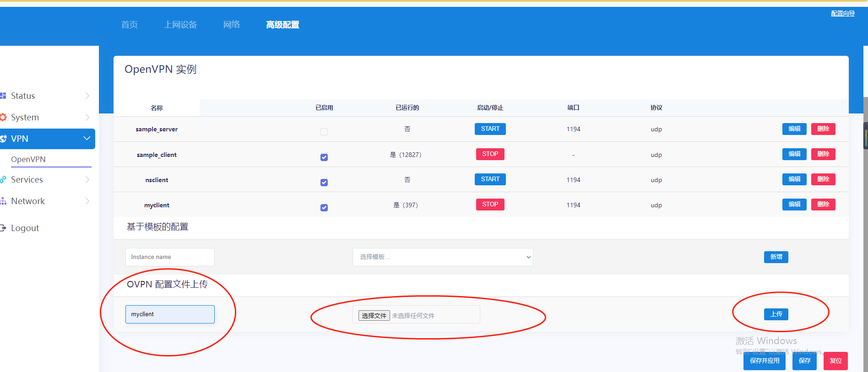This screenshot has height=372, width=868.
Task: Click the Network sidebar icon
Action: click(3, 201)
